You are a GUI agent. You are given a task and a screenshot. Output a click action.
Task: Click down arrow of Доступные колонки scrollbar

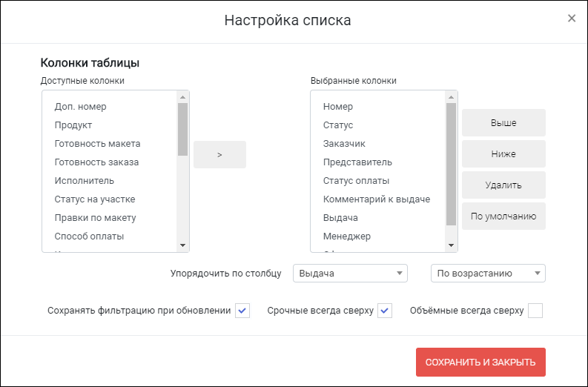(x=182, y=245)
